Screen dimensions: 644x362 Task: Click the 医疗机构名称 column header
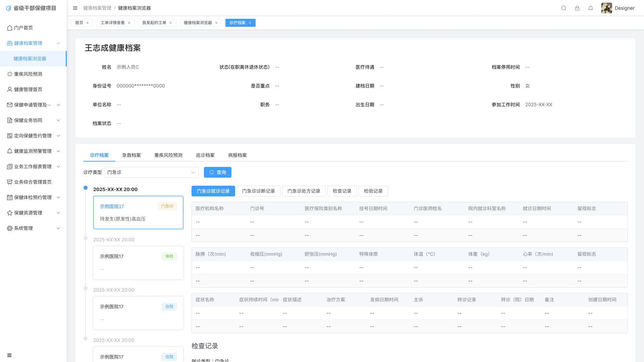click(210, 208)
